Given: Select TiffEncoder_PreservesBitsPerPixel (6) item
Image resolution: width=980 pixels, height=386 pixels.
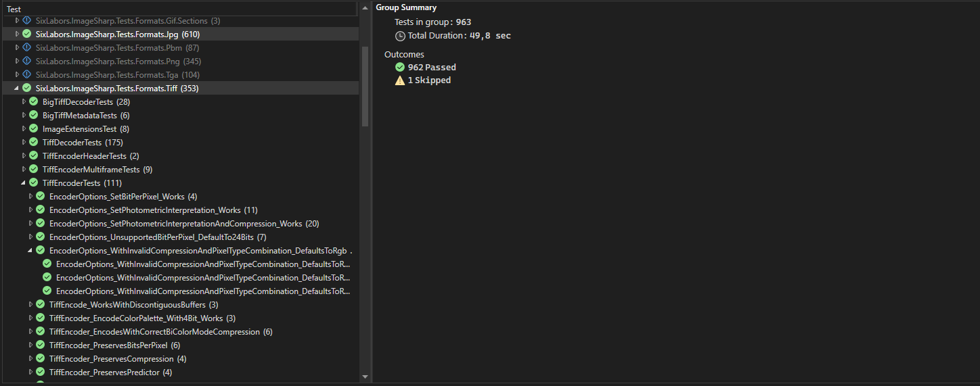Looking at the screenshot, I should 114,345.
